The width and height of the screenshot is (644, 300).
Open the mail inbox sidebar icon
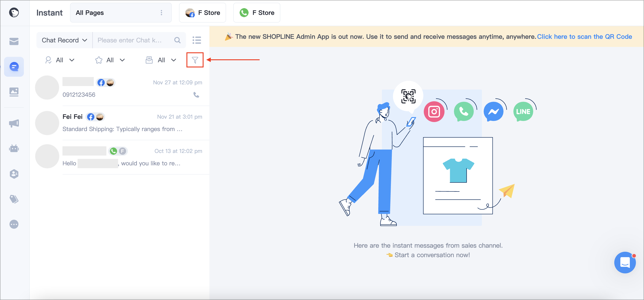[x=14, y=41]
